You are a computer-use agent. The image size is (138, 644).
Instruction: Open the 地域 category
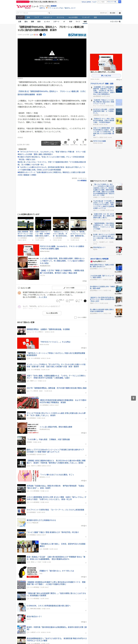tap(85, 21)
